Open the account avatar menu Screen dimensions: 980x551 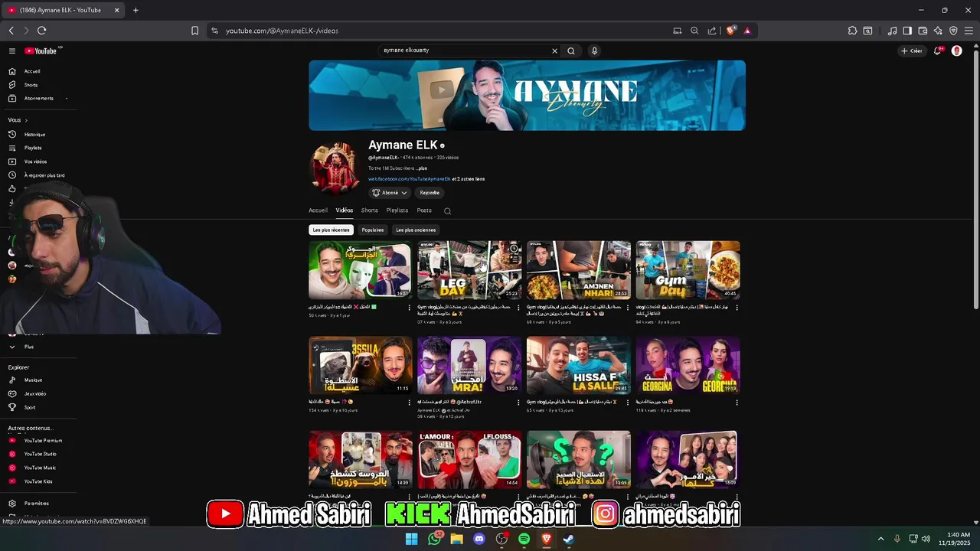click(956, 51)
